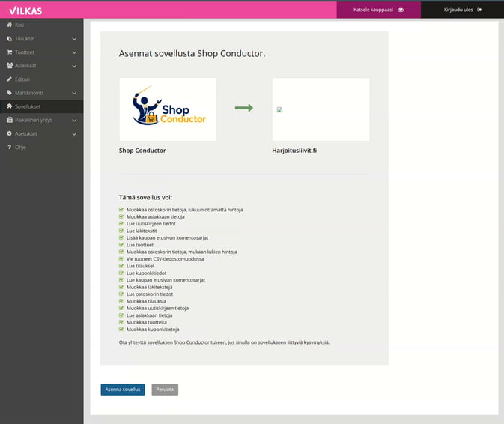
Task: Click Katsele kauppaasi in the header
Action: [x=379, y=10]
